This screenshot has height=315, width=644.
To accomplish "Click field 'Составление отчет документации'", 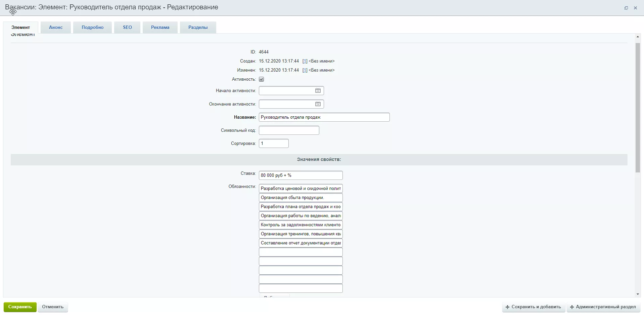I will pyautogui.click(x=301, y=243).
